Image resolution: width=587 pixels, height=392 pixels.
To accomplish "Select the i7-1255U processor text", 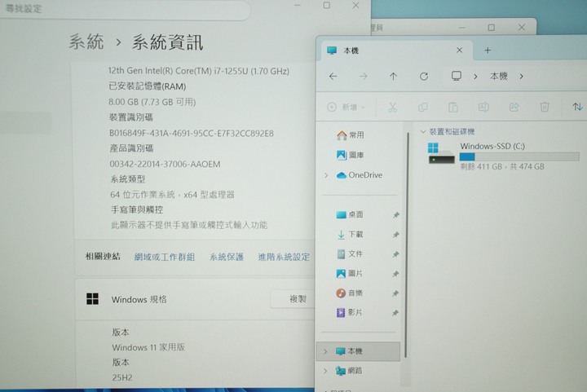I will click(x=198, y=71).
